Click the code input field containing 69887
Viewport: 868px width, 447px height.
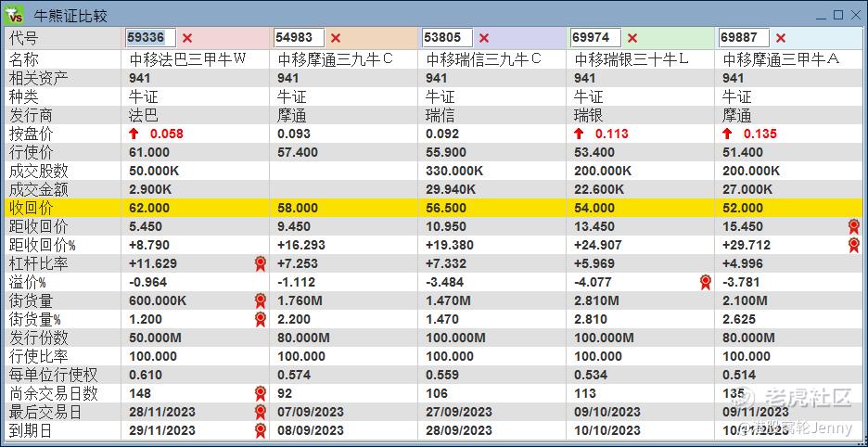[744, 38]
